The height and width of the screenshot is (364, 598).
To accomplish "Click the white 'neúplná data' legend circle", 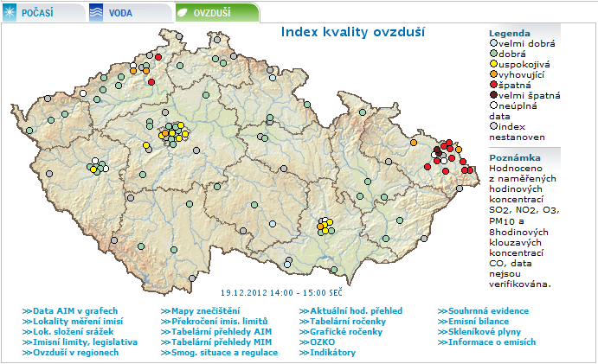I will pos(493,105).
